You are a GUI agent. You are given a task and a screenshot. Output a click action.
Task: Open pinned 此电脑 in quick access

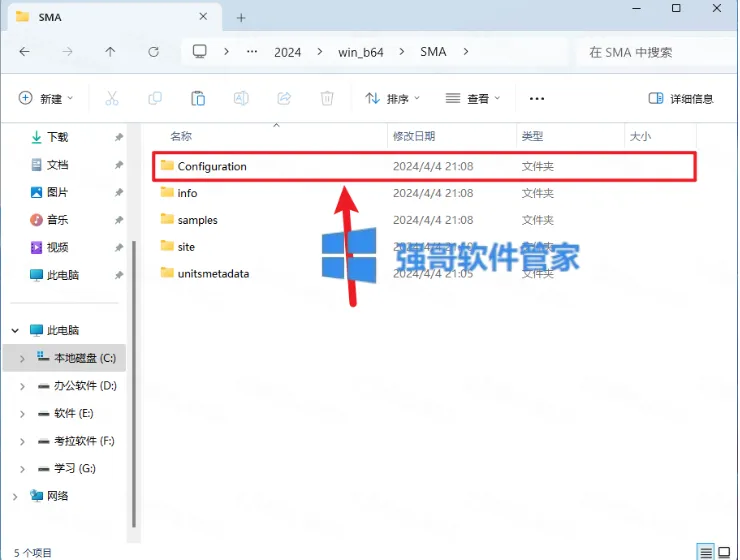pyautogui.click(x=54, y=275)
